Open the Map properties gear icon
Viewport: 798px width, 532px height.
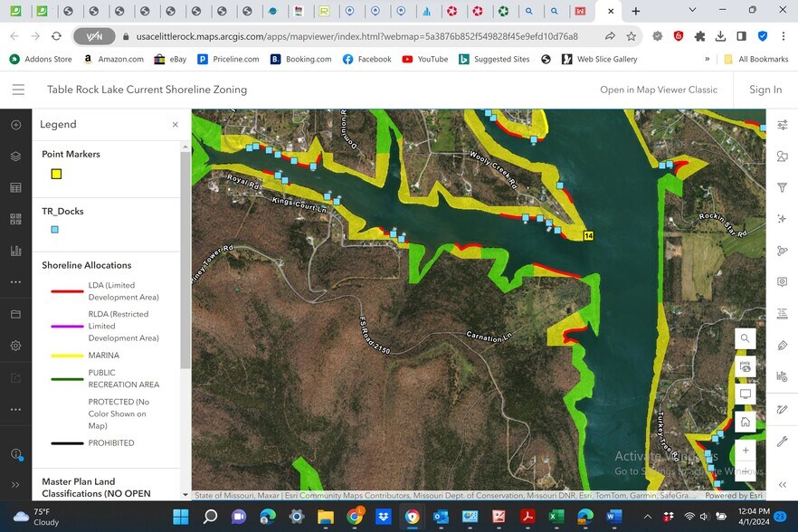tap(15, 346)
